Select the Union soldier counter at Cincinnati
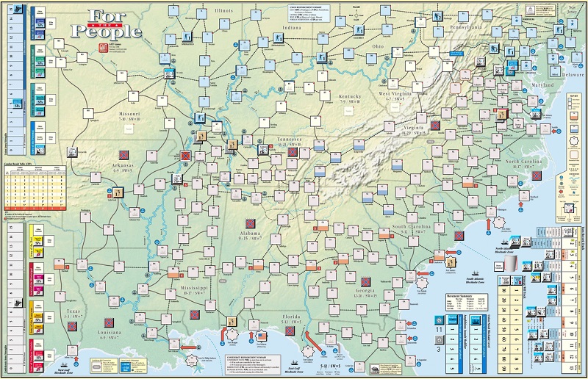The width and height of the screenshot is (588, 379). [321, 57]
